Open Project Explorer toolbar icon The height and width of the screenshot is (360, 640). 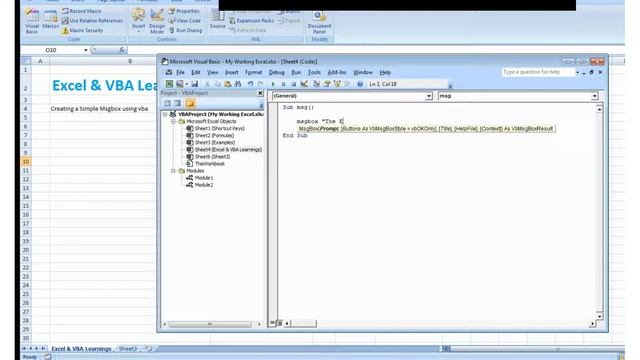[316, 84]
